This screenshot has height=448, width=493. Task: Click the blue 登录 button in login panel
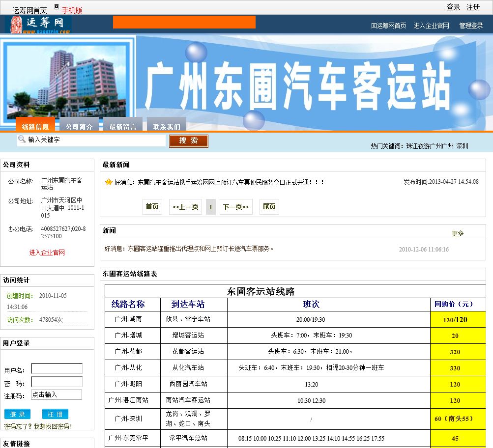pos(17,414)
